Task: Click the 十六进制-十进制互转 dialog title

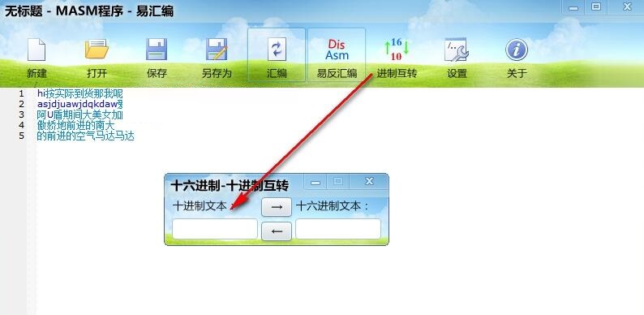Action: pos(230,185)
